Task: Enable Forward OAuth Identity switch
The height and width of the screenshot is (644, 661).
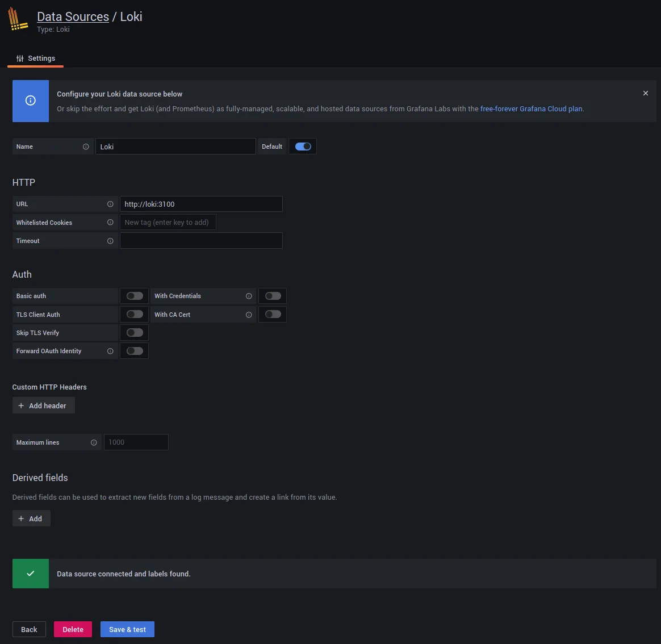Action: point(135,351)
